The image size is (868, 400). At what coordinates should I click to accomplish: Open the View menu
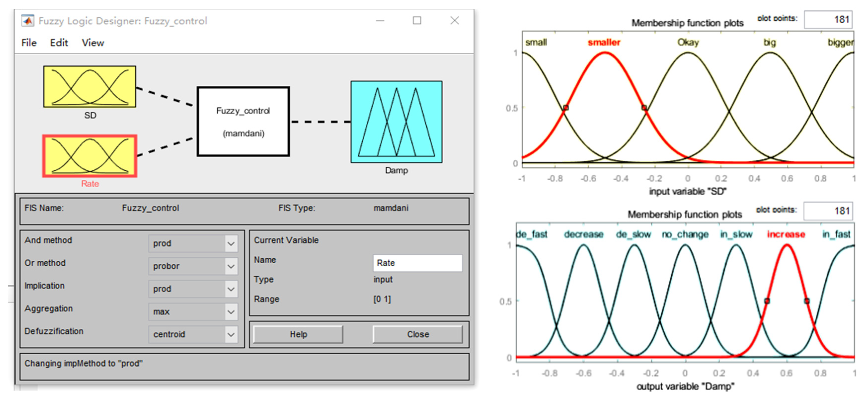point(93,43)
